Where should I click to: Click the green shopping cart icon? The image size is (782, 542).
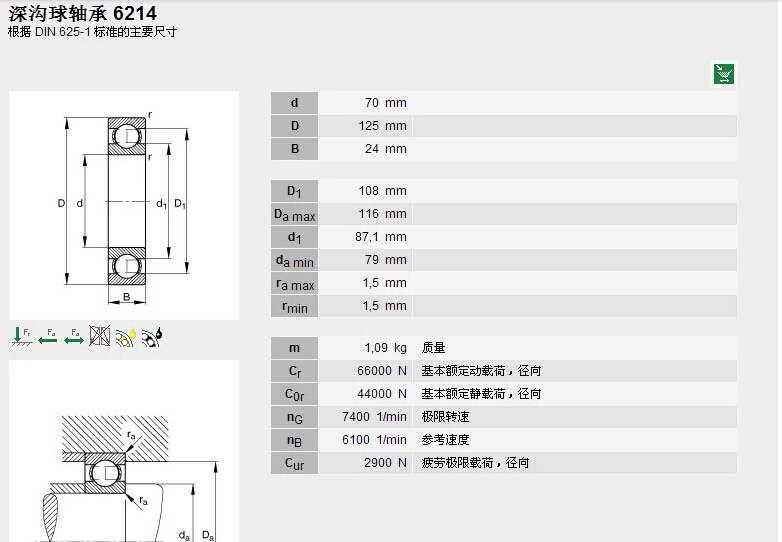pos(723,74)
